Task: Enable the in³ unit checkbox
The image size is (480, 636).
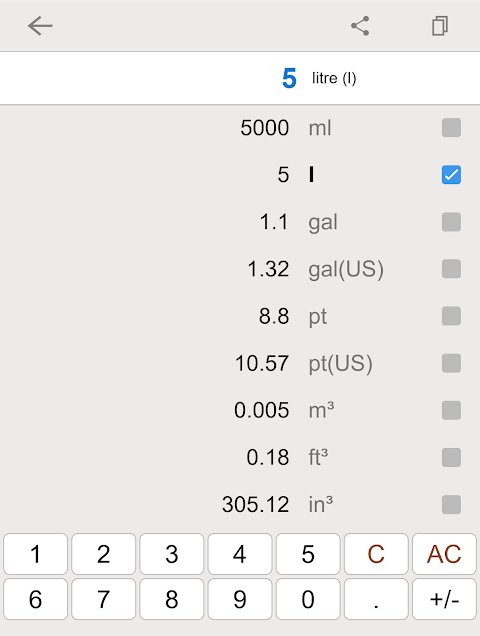Action: (451, 505)
